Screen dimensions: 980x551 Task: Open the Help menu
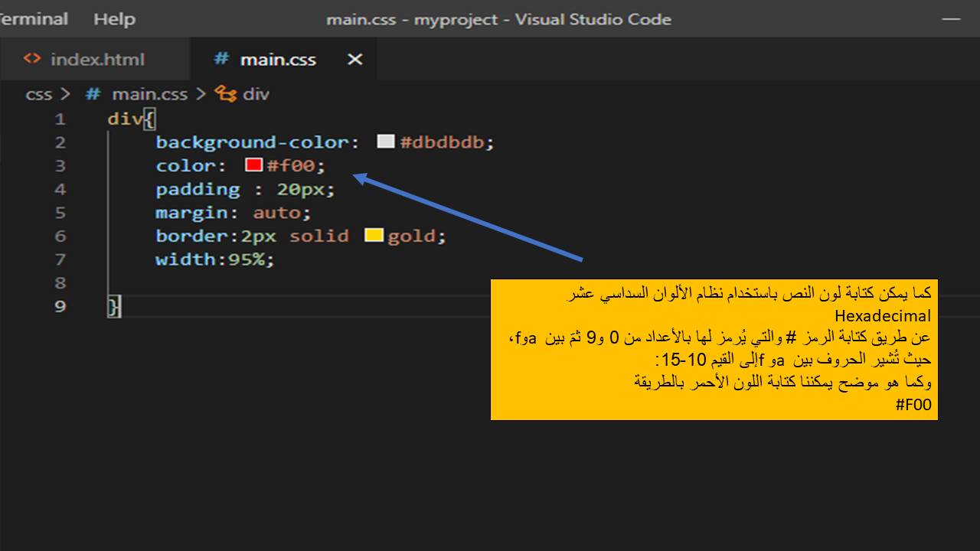114,18
